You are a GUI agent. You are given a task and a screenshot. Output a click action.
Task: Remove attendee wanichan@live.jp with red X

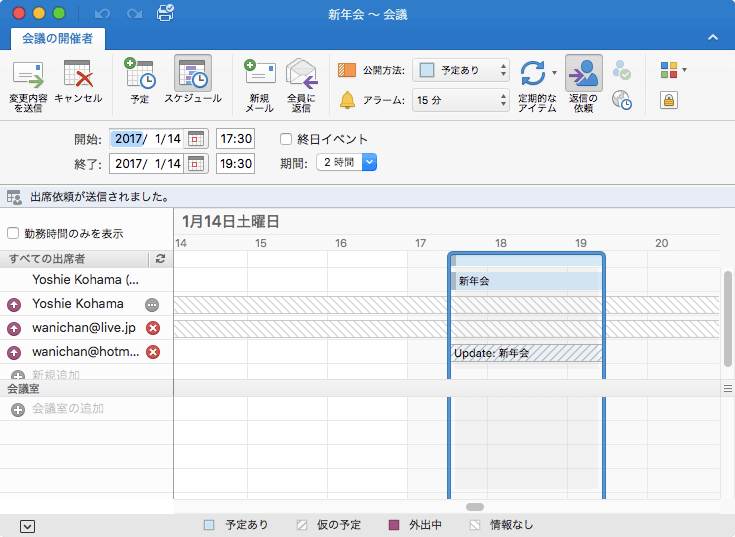point(153,328)
